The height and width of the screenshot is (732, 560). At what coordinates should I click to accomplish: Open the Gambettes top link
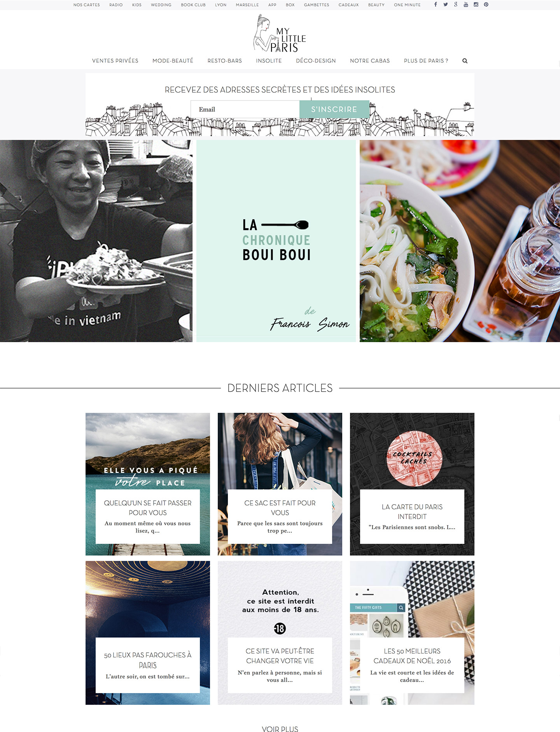[317, 5]
